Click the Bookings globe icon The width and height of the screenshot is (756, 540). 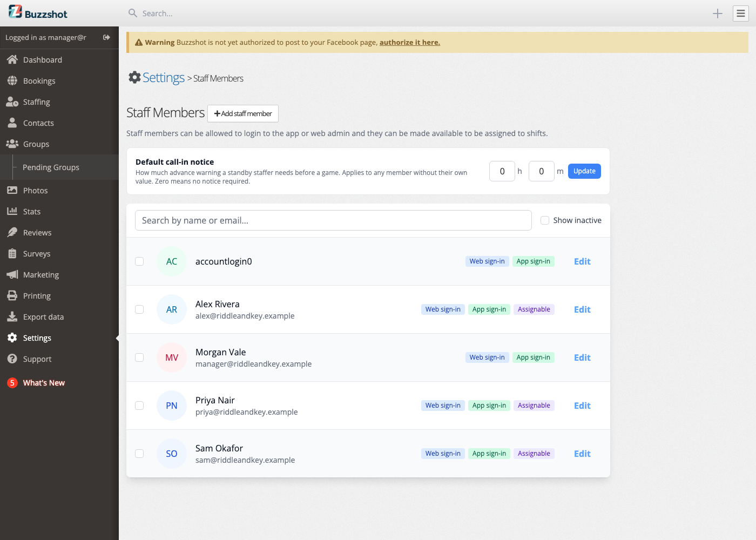pyautogui.click(x=12, y=80)
